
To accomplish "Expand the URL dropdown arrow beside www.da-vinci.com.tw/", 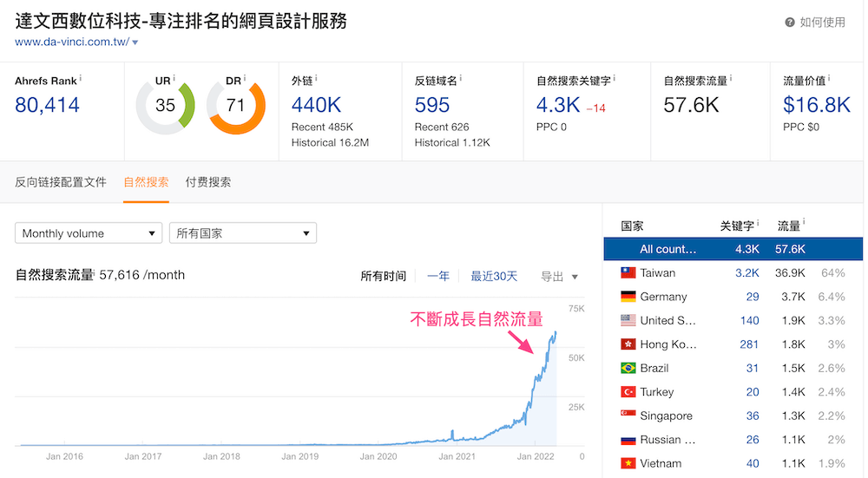I will pyautogui.click(x=135, y=42).
